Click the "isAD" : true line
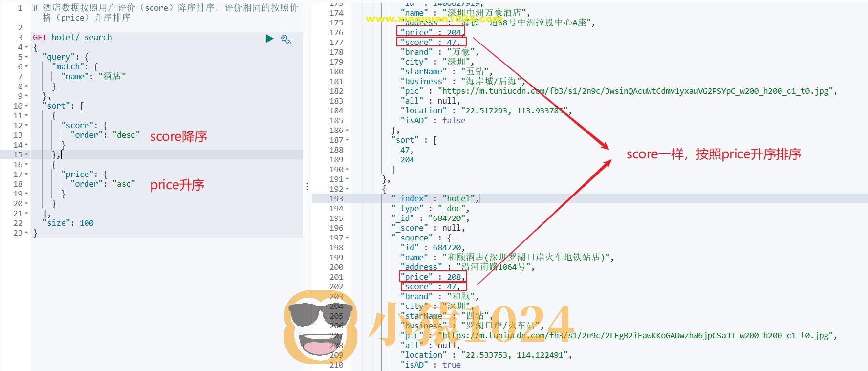Viewport: 868px width, 371px height. tap(430, 365)
